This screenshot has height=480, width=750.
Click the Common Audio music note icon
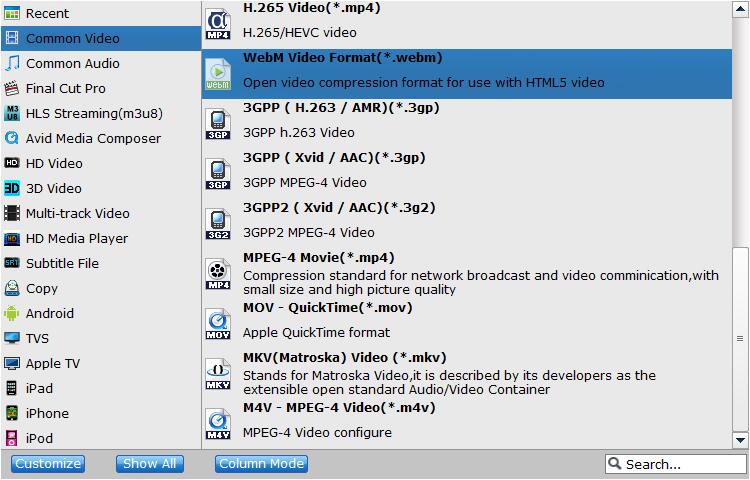[x=11, y=63]
